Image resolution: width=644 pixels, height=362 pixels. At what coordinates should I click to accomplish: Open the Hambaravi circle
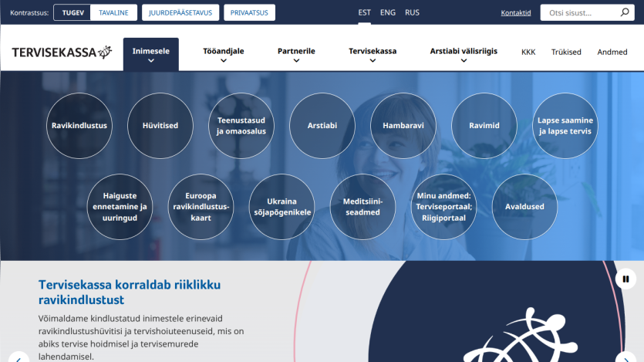click(403, 126)
